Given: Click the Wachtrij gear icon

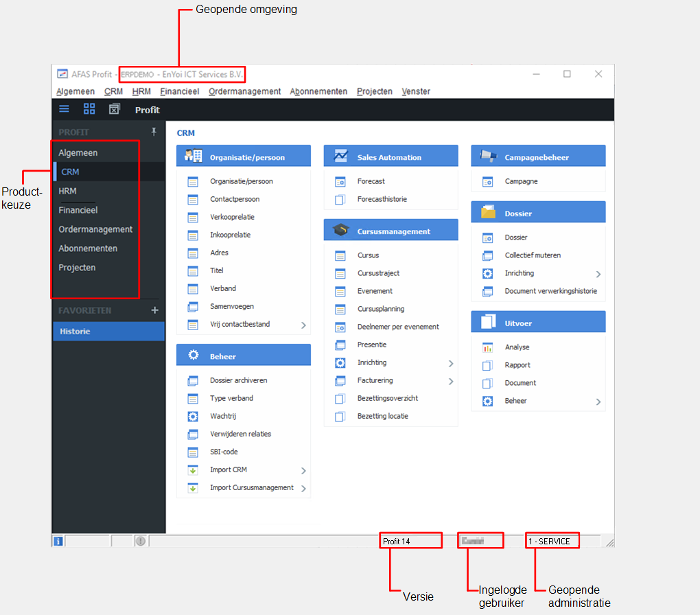Looking at the screenshot, I should [x=193, y=416].
